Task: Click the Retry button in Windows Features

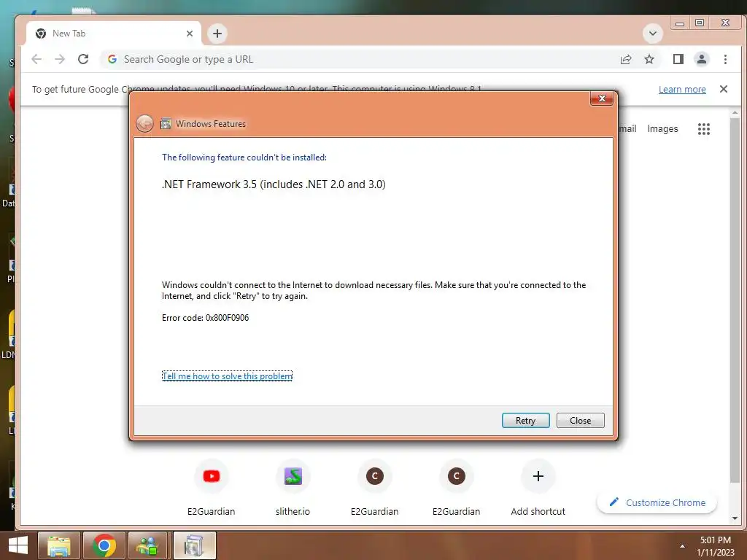Action: (525, 421)
